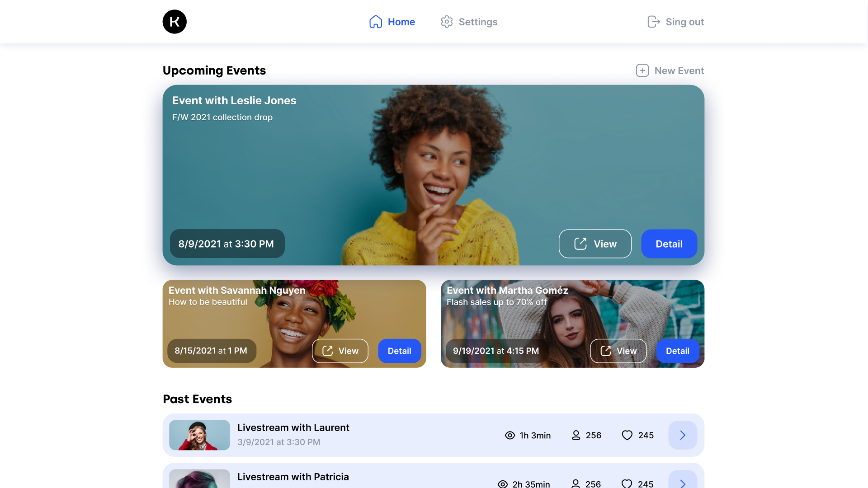Click the Home house icon
Image resolution: width=868 pixels, height=488 pixels.
click(x=376, y=21)
